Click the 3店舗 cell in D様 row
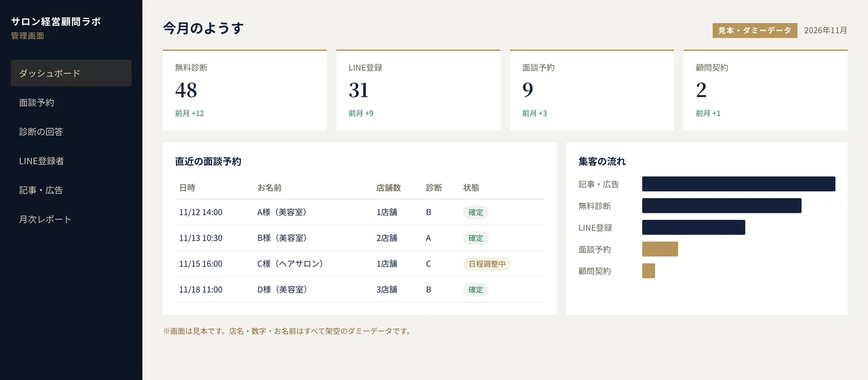The width and height of the screenshot is (868, 380). (x=387, y=290)
